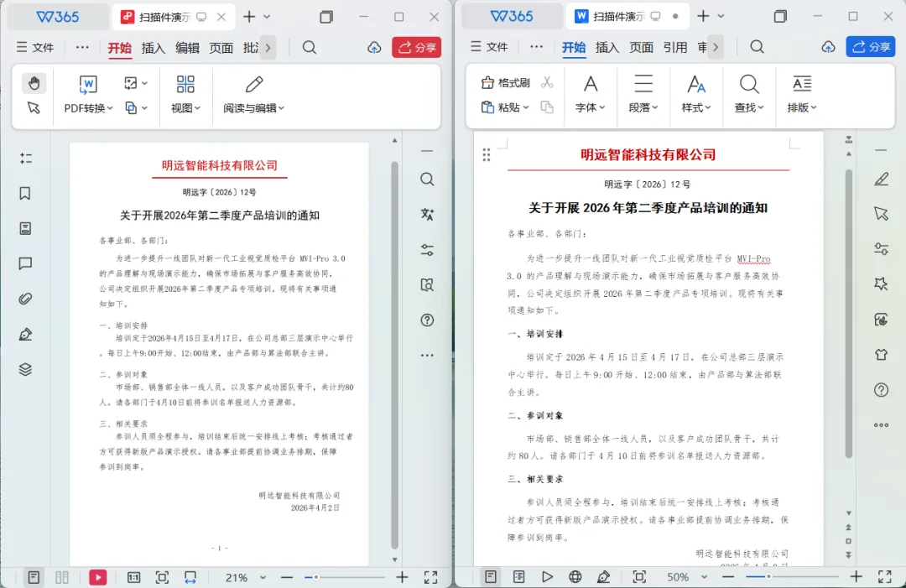This screenshot has height=588, width=906.
Task: Open 阅读与编辑 mode dropdown
Action: 253,94
